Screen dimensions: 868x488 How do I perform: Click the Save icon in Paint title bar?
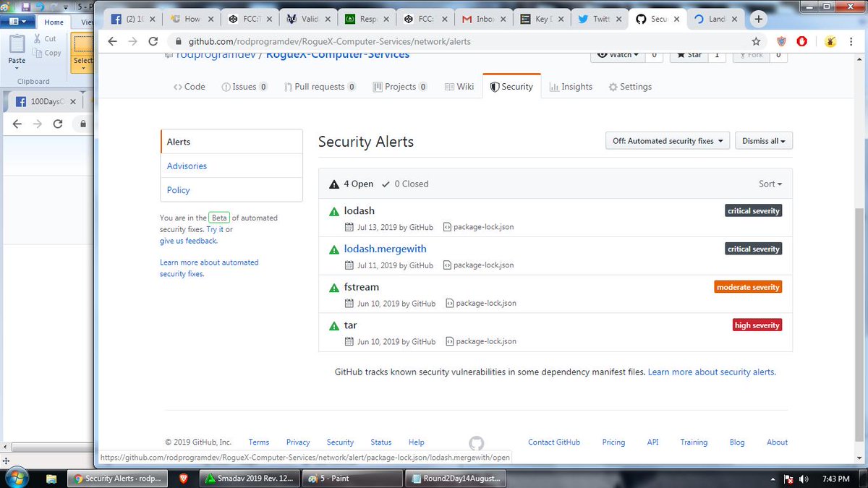pyautogui.click(x=26, y=6)
